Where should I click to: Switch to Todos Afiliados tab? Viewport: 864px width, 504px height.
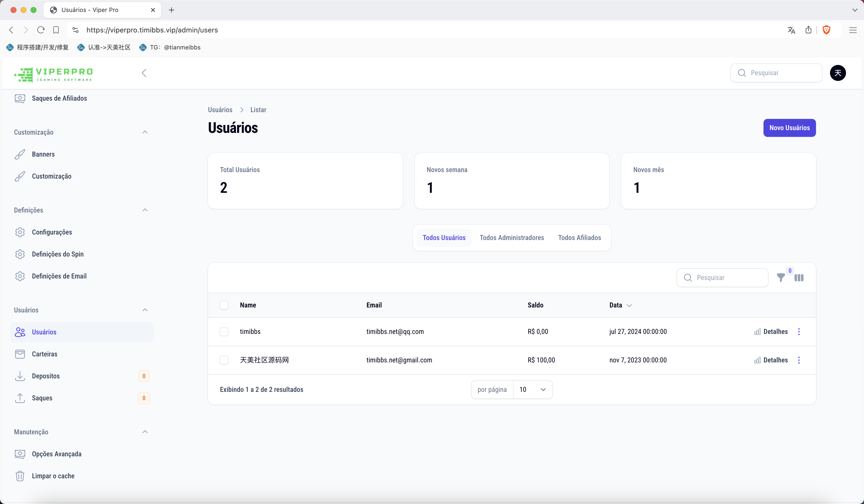click(579, 238)
